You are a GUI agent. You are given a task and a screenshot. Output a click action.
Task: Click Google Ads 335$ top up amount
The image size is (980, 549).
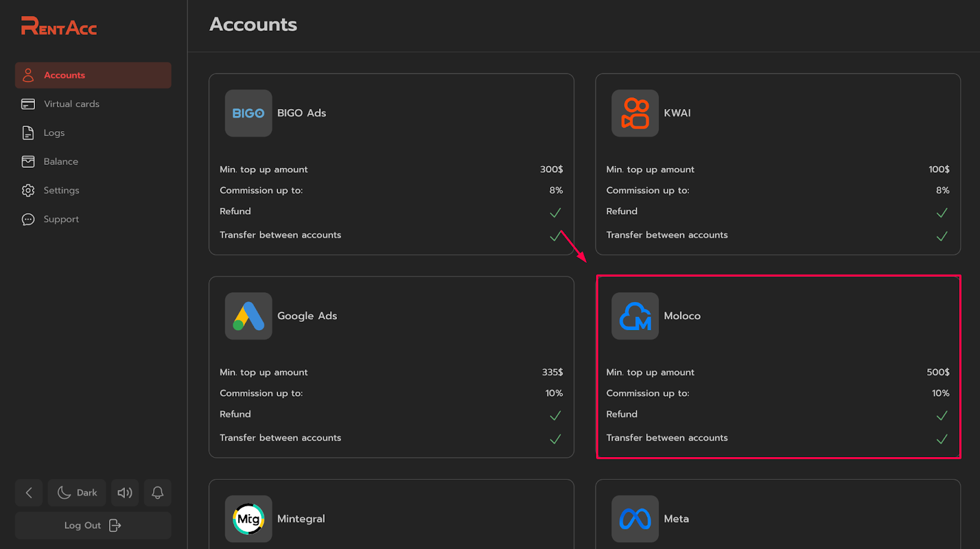pos(552,373)
